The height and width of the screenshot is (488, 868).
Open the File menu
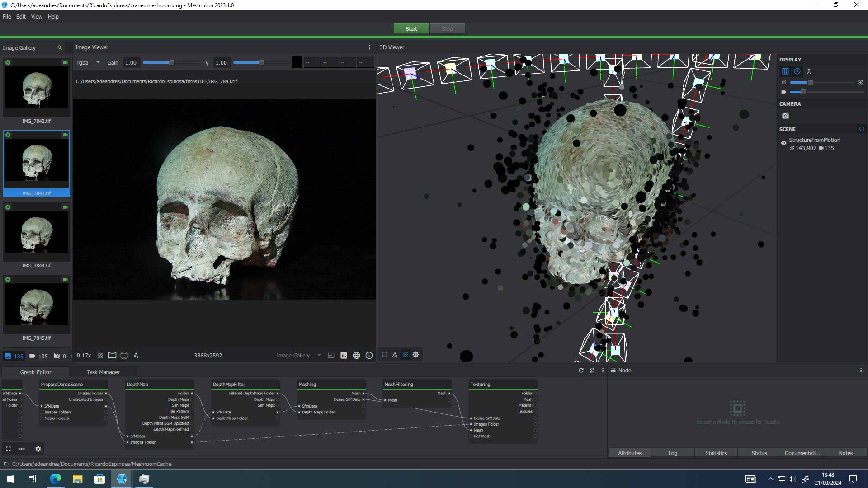click(x=7, y=17)
